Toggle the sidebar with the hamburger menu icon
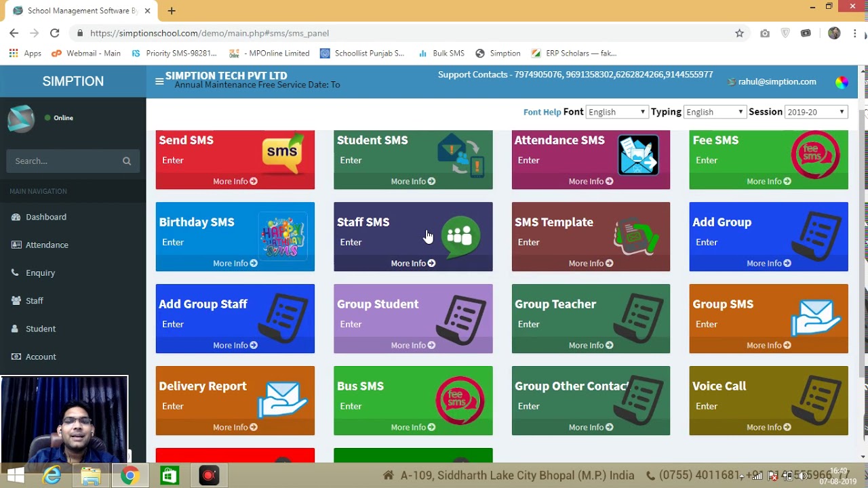Screen dimensions: 868x488 tap(159, 81)
